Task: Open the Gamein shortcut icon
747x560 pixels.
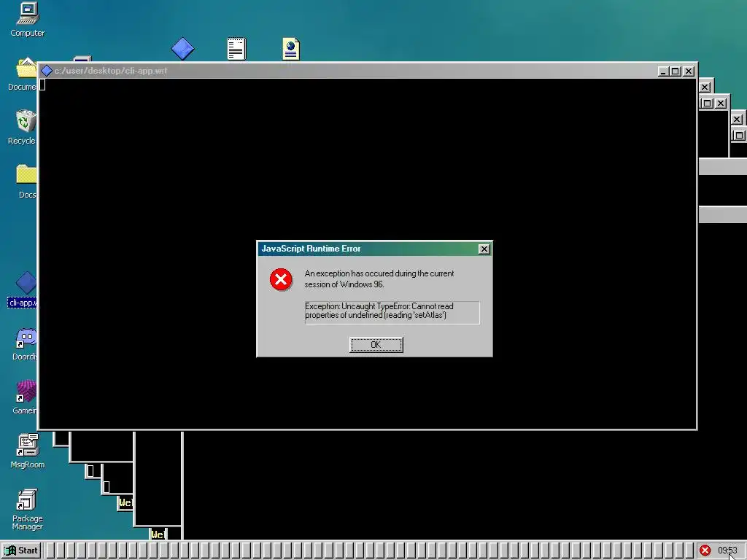Action: click(x=25, y=397)
